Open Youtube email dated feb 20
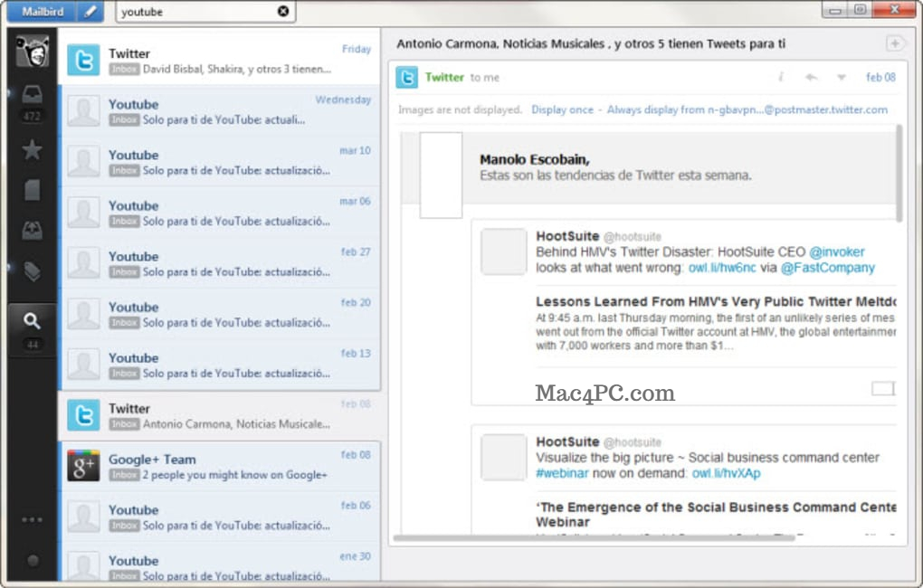923x588 pixels. [x=220, y=314]
